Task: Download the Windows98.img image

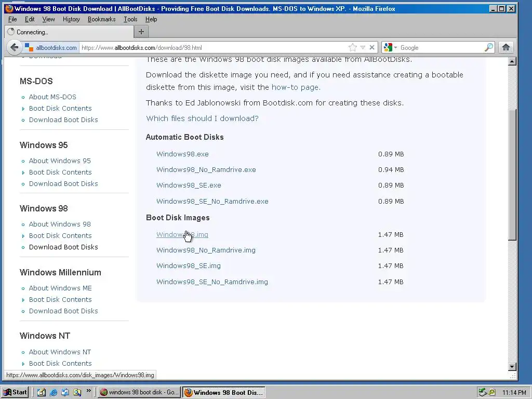Action: point(182,234)
